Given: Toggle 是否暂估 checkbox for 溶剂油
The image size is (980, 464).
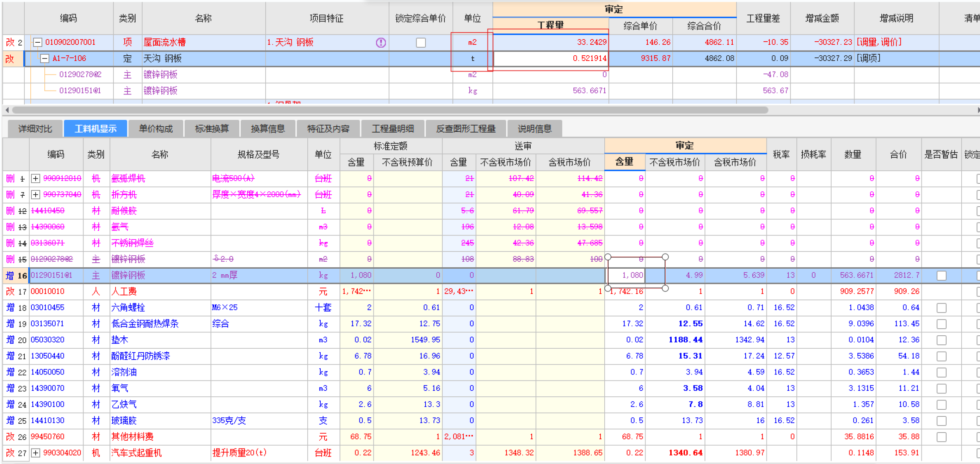Looking at the screenshot, I should point(941,372).
